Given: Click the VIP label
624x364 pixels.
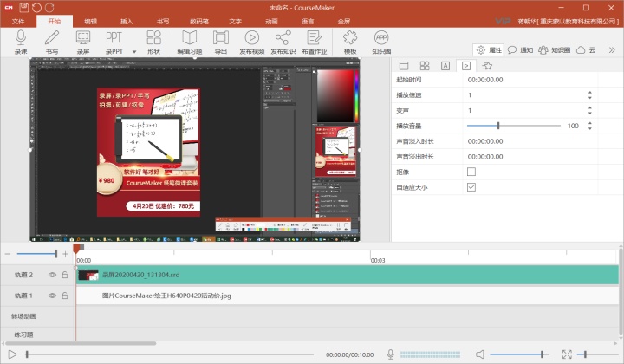Looking at the screenshot, I should pyautogui.click(x=503, y=21).
